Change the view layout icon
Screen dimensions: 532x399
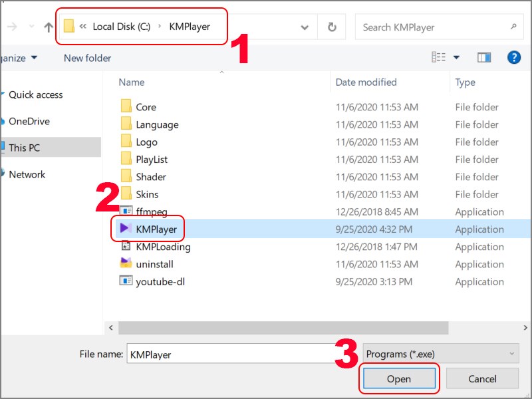438,57
